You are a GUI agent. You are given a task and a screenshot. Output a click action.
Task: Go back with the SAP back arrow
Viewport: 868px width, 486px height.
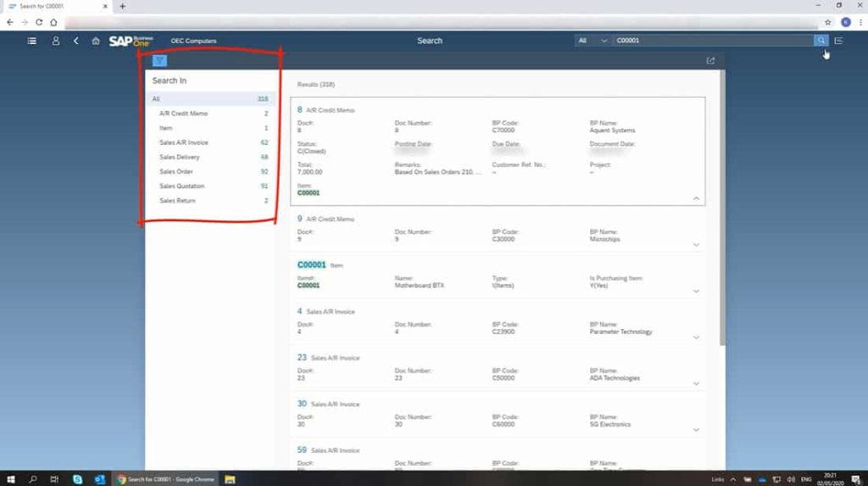(x=75, y=41)
